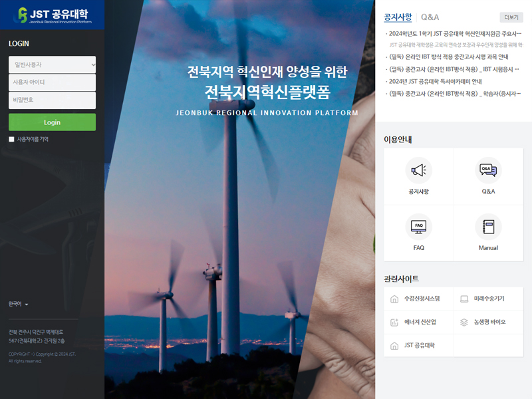Image resolution: width=532 pixels, height=399 pixels.
Task: Open the Q&A speech bubble icon
Action: click(488, 170)
